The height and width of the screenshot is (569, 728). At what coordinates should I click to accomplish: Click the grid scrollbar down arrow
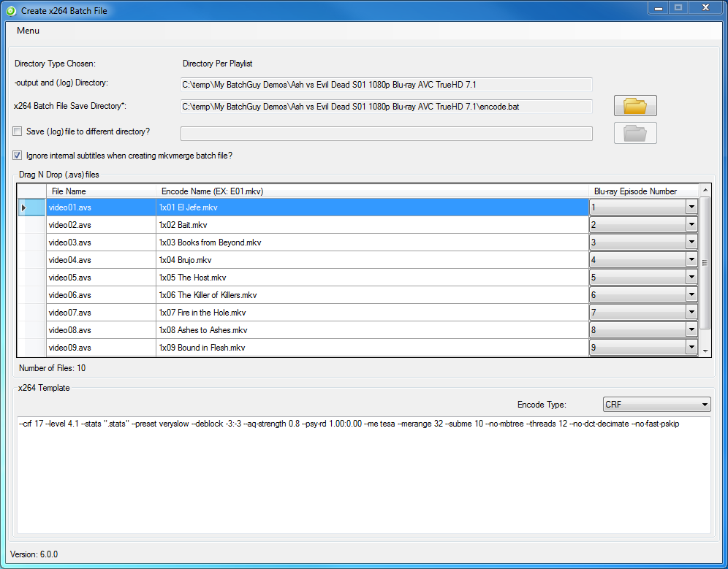tap(705, 351)
